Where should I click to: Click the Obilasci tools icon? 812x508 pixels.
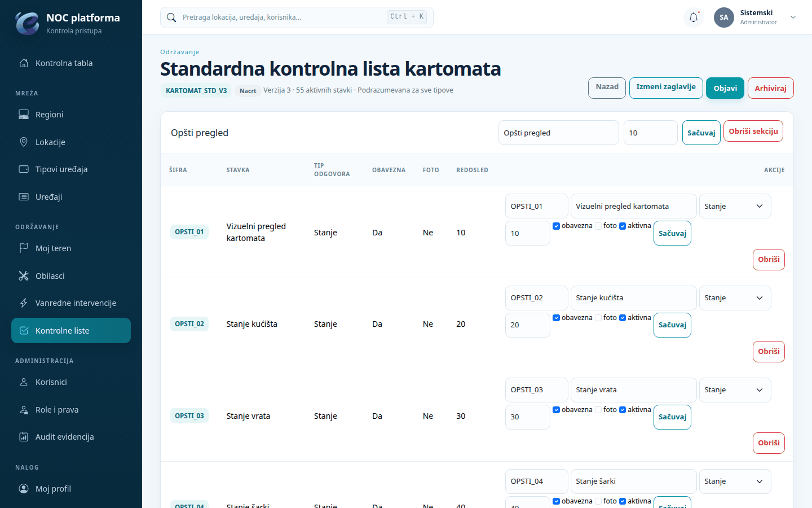(x=24, y=276)
